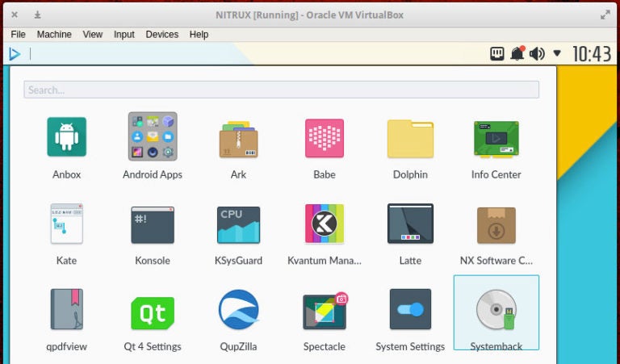Launch Latte dock app
This screenshot has width=620, height=364.
[x=410, y=224]
